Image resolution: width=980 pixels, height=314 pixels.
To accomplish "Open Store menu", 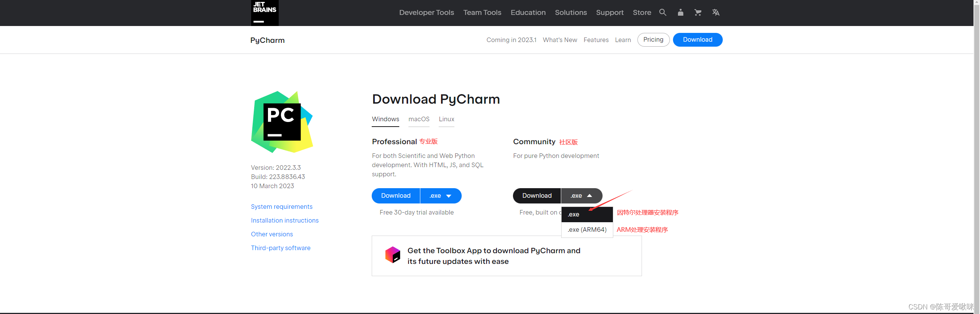I will click(x=642, y=13).
